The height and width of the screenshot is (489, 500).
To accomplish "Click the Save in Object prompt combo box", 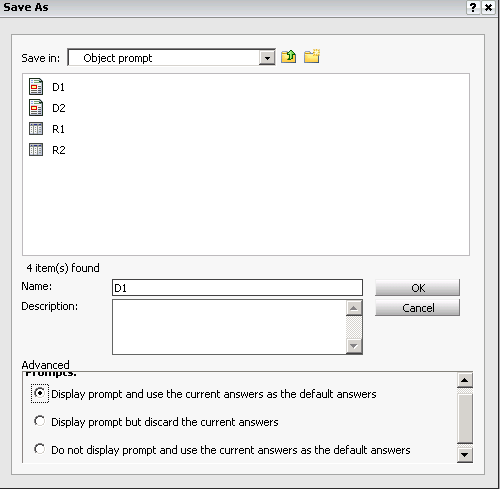I will (171, 58).
